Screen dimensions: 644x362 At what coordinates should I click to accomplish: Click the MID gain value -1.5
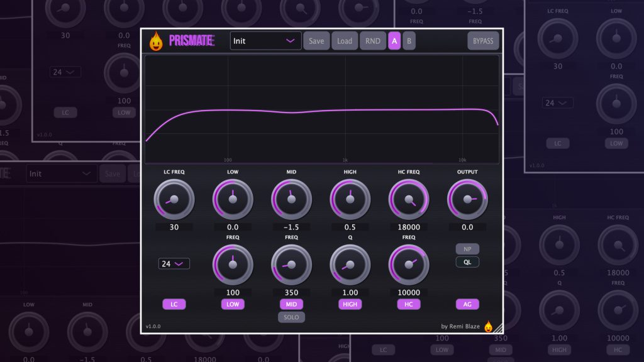[x=291, y=227]
